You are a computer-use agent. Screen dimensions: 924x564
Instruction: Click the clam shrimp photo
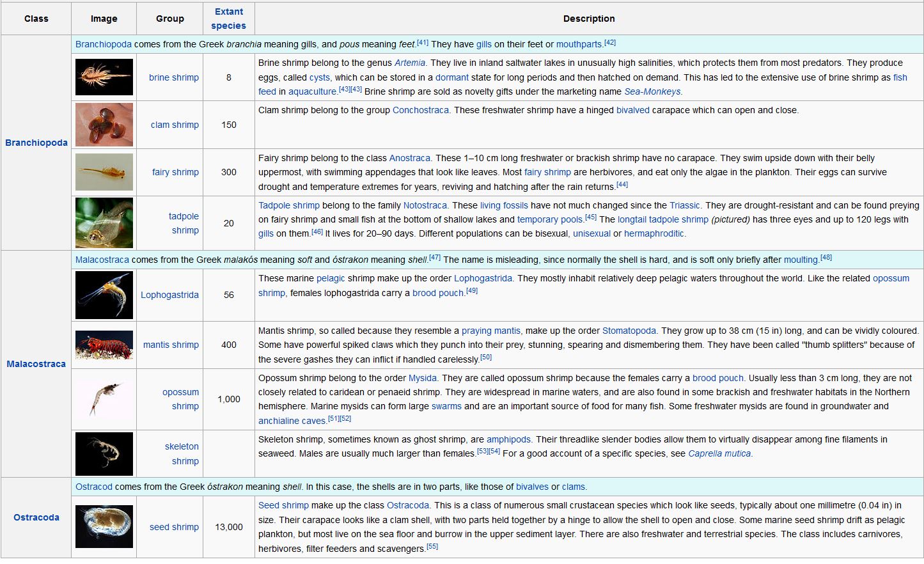104,125
